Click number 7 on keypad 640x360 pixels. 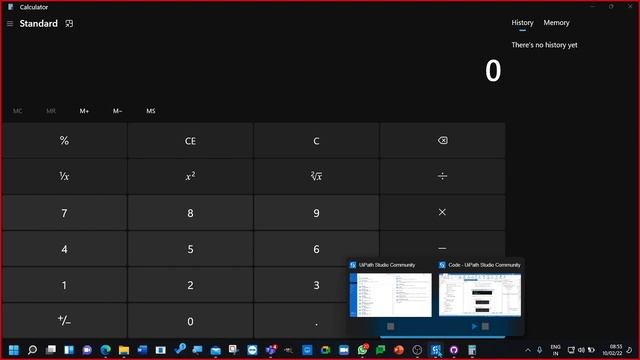64,213
